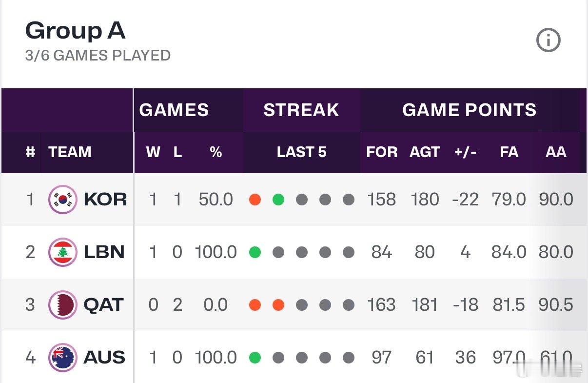
Task: Click the Australia flag icon
Action: pos(63,357)
